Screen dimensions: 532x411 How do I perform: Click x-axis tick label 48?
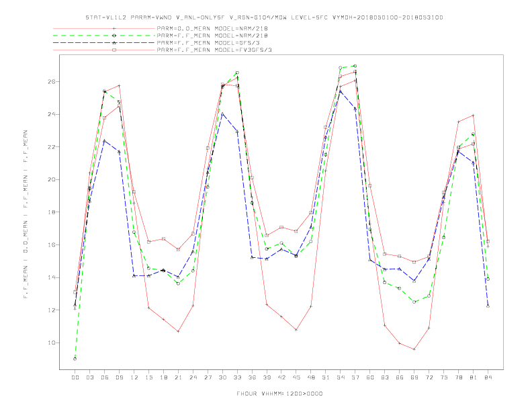[x=311, y=377]
